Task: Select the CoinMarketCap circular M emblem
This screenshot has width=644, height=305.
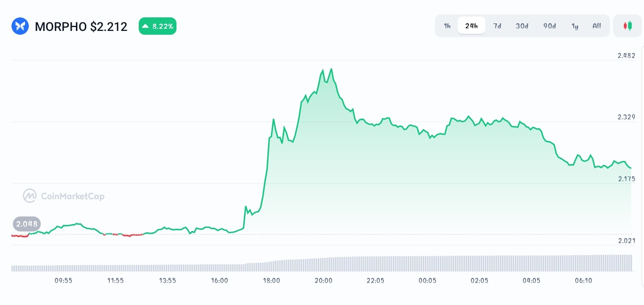Action: pyautogui.click(x=29, y=196)
